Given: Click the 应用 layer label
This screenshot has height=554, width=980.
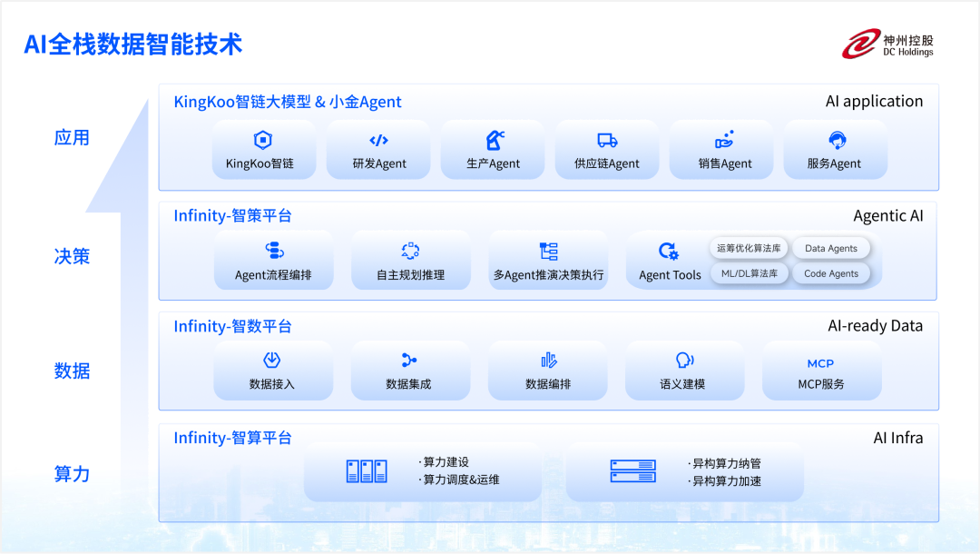Looking at the screenshot, I should [72, 137].
